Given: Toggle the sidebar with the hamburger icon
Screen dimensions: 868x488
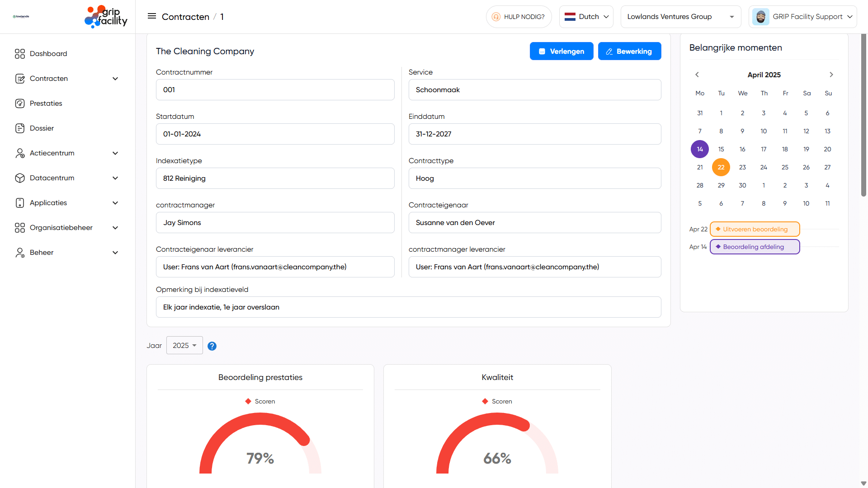Looking at the screenshot, I should tap(151, 16).
